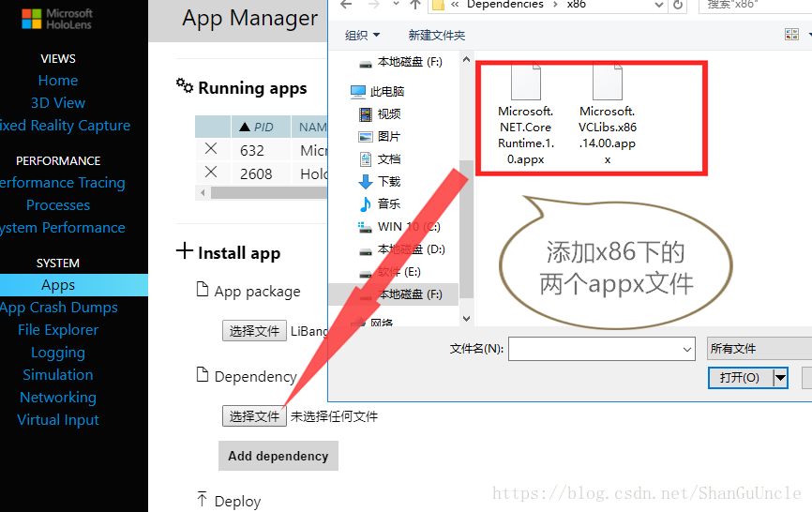812x512 pixels.
Task: Expand the file name history dropdown
Action: tap(687, 350)
